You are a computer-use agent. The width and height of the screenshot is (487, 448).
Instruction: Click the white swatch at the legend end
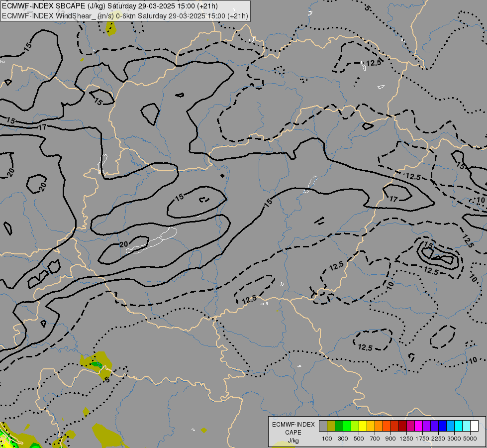pos(475,426)
